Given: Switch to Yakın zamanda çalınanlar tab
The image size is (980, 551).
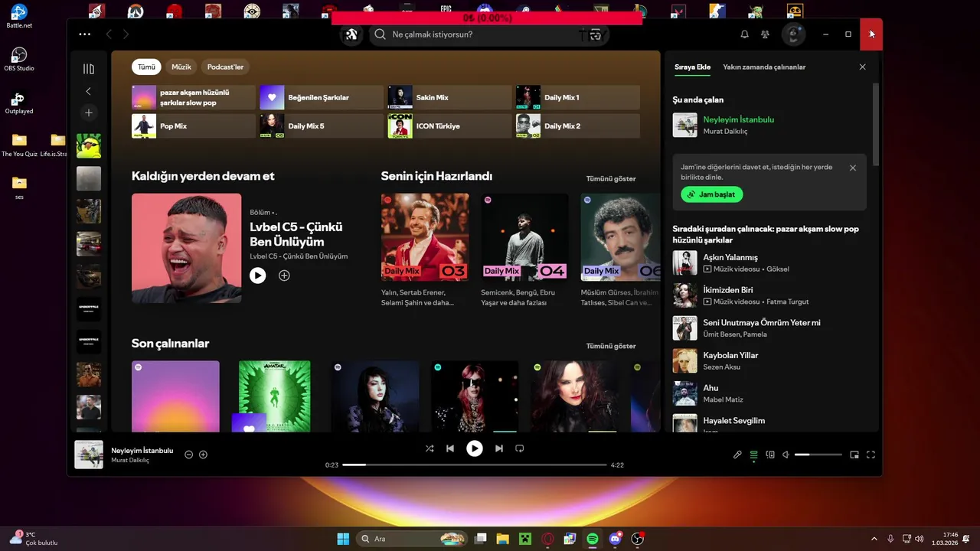Looking at the screenshot, I should point(764,67).
